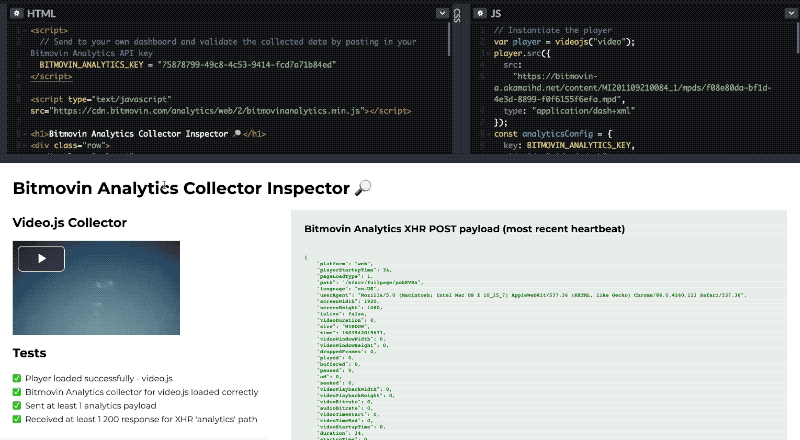Toggle 'Bitmovin Analytics collector' loaded checkmark
800x440 pixels.
[x=17, y=392]
